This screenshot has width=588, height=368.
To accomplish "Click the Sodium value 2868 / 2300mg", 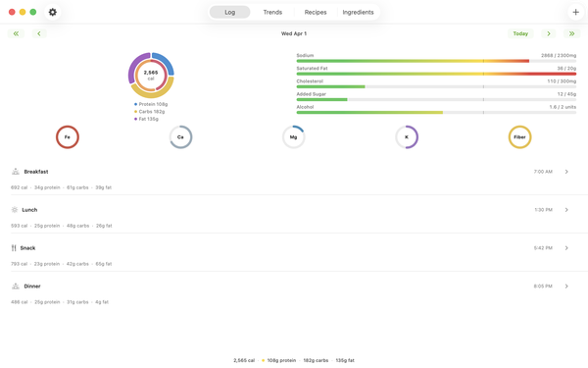I will (559, 55).
